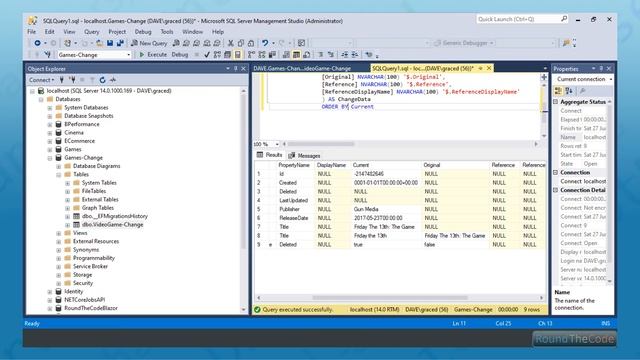The width and height of the screenshot is (640, 360).
Task: Click the query editor horizontal scrollbar
Action: 321,144
